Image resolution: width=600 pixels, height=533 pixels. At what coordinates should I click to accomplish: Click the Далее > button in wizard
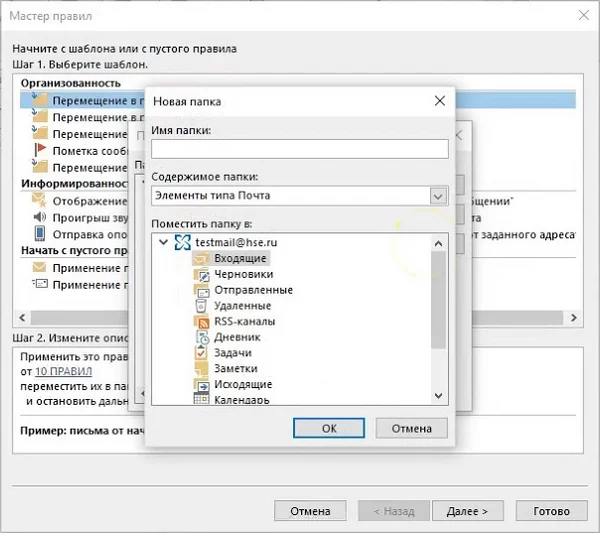(x=467, y=511)
